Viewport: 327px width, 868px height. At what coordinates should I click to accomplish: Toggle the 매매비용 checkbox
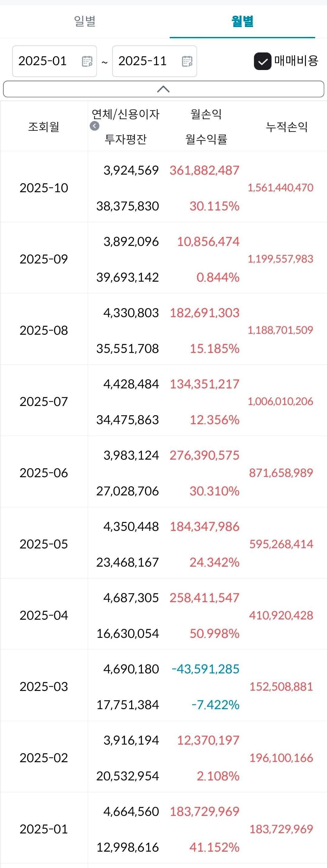(x=262, y=61)
